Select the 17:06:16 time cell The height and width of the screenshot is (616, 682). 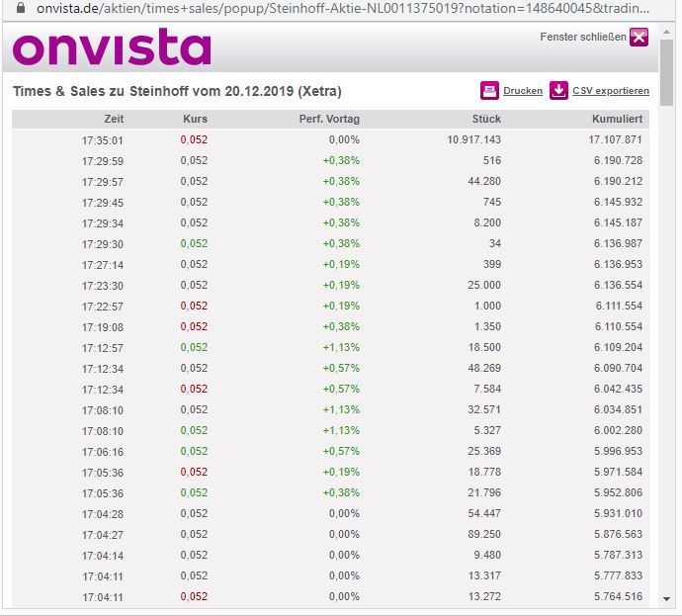click(103, 452)
